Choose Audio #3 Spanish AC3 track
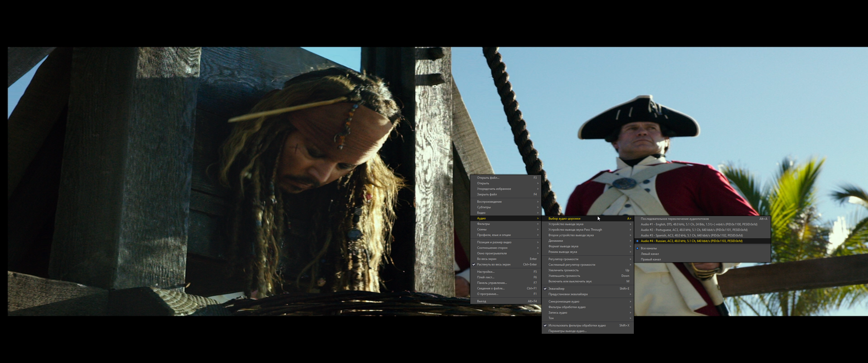 click(x=691, y=235)
